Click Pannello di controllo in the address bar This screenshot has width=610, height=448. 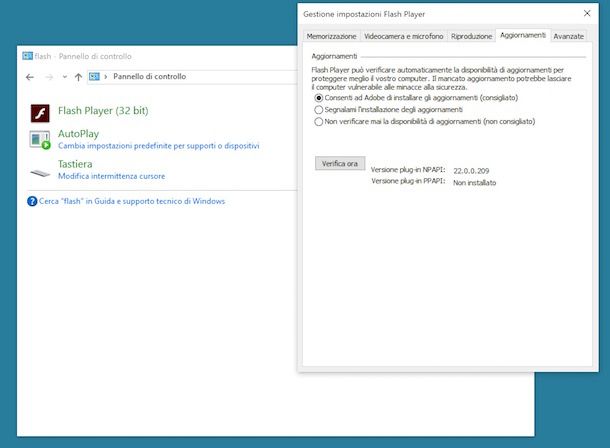point(149,77)
